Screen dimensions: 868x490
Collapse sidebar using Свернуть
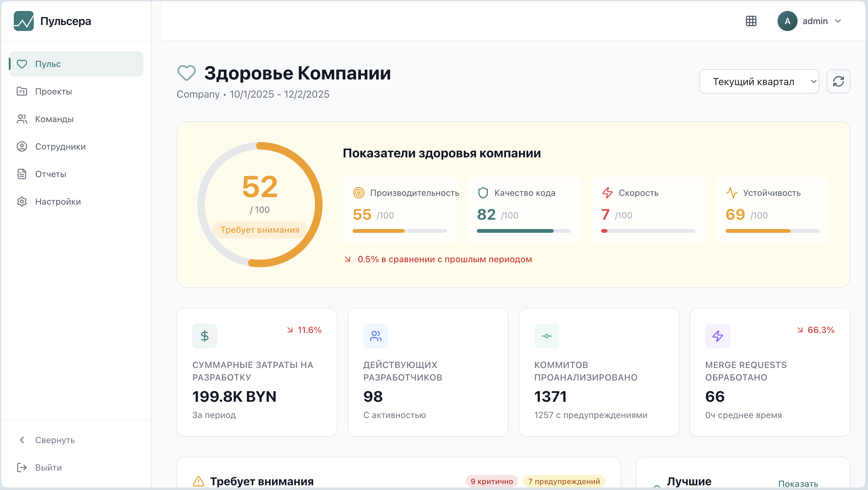[x=54, y=440]
